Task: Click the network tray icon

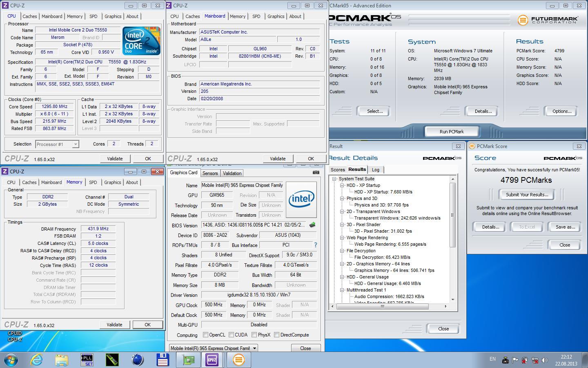Action: point(535,360)
